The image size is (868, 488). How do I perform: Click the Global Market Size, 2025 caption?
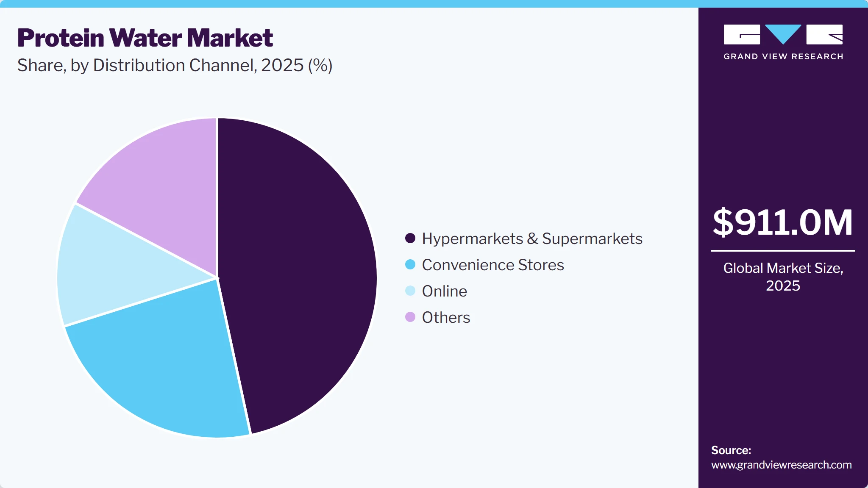click(783, 277)
